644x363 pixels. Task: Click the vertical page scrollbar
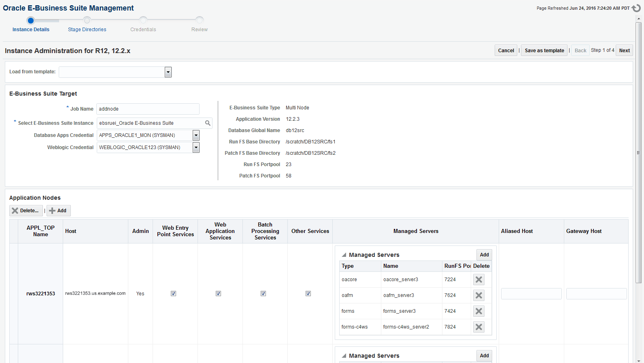pyautogui.click(x=639, y=153)
